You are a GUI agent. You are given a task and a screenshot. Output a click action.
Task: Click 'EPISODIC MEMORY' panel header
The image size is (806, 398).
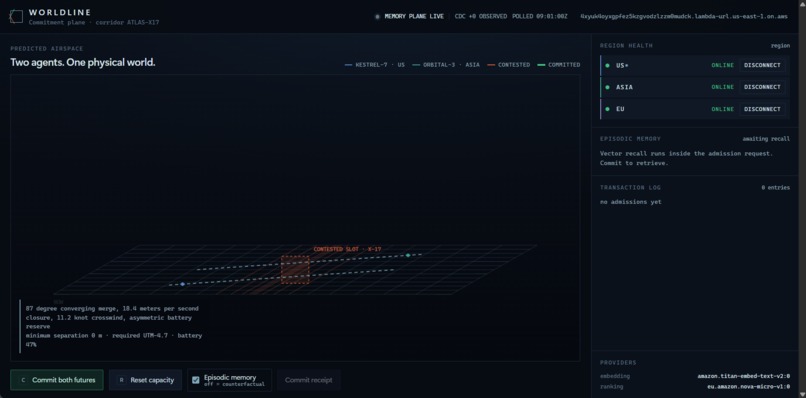click(x=630, y=139)
